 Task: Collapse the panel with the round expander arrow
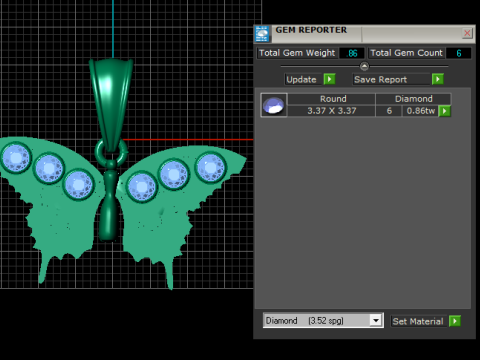tap(364, 66)
